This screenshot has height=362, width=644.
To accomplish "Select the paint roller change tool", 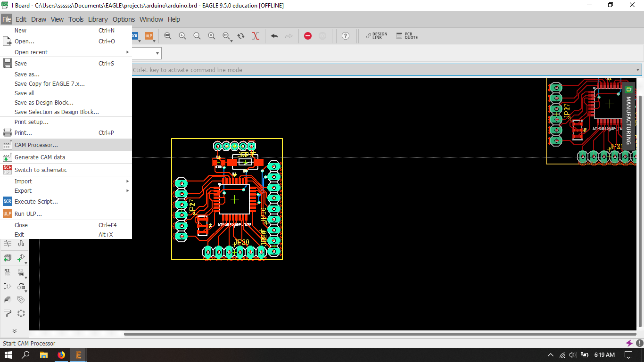I will (x=8, y=313).
